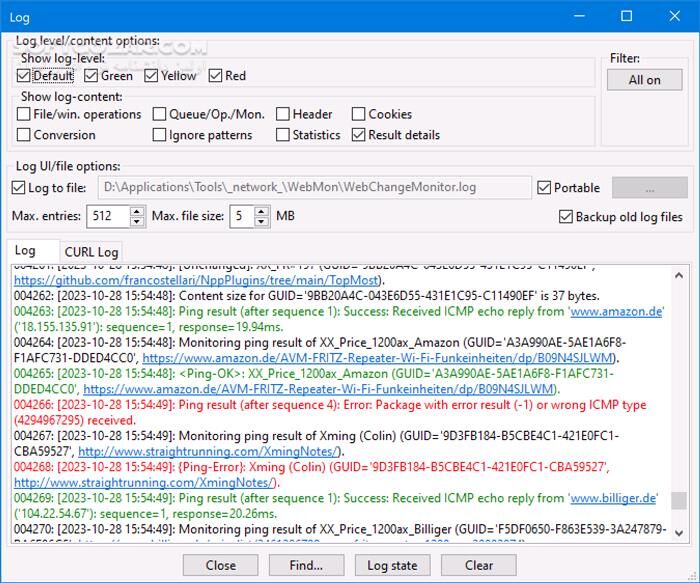The width and height of the screenshot is (700, 583).
Task: Decrease Max. file size with down arrow
Action: pos(262,221)
